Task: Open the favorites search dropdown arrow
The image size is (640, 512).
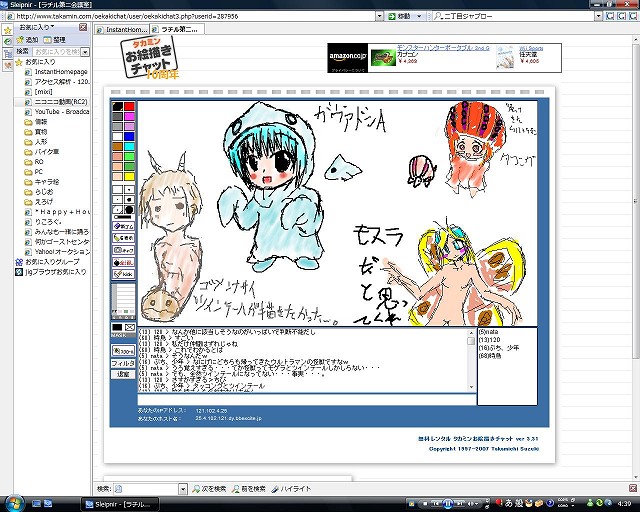Action: pos(85,52)
